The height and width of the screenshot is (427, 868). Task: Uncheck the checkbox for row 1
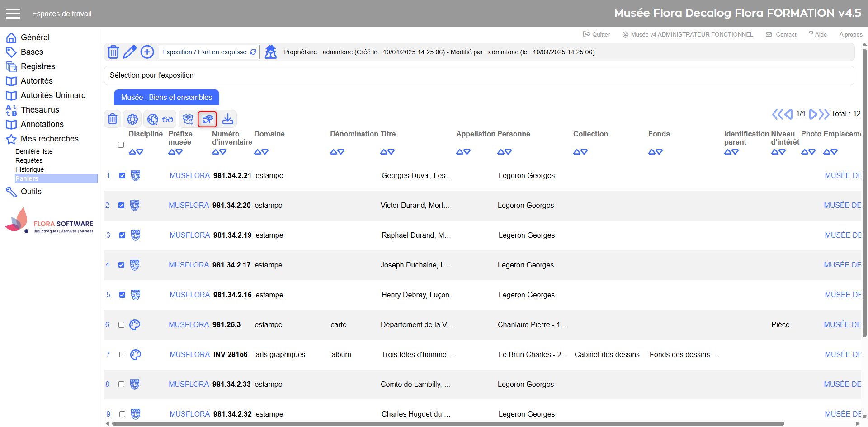point(122,176)
